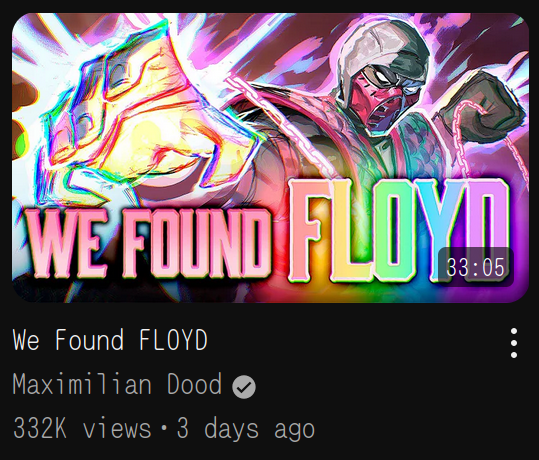Click the word Dood in the channel name
Viewport: 539px width, 460px height.
point(194,384)
